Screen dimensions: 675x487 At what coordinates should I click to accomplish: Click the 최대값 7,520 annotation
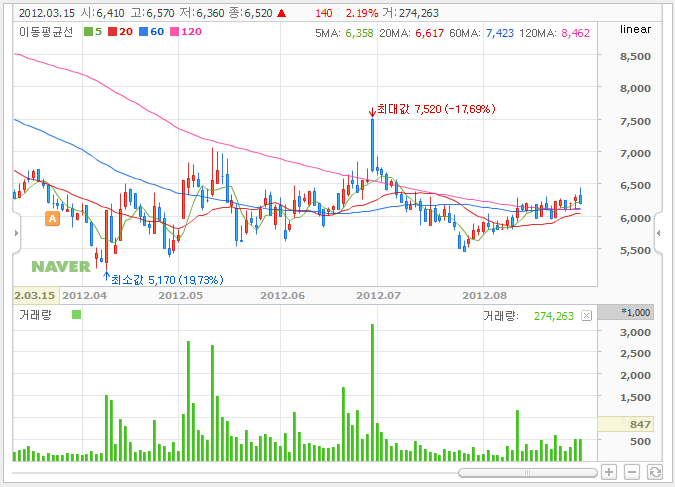[x=436, y=109]
